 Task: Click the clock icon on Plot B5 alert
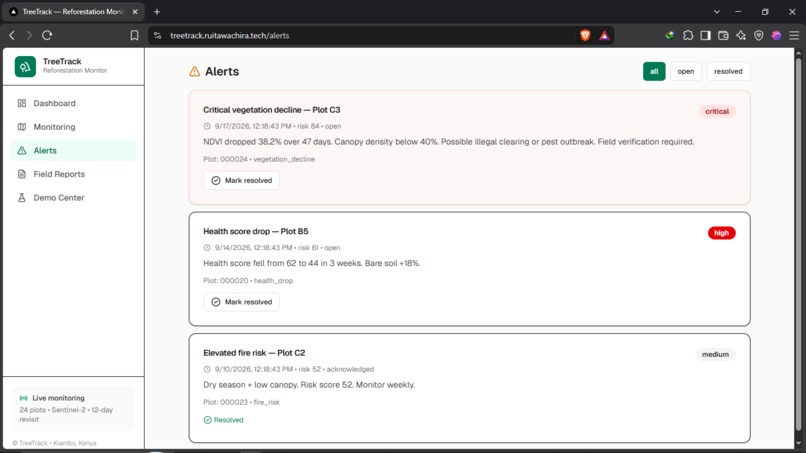(x=207, y=247)
